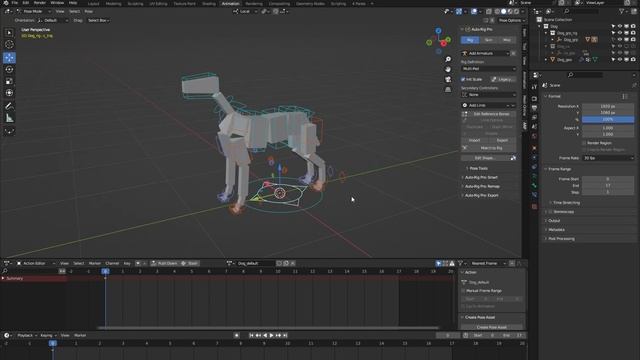Play the animation in reverse

click(x=265, y=335)
